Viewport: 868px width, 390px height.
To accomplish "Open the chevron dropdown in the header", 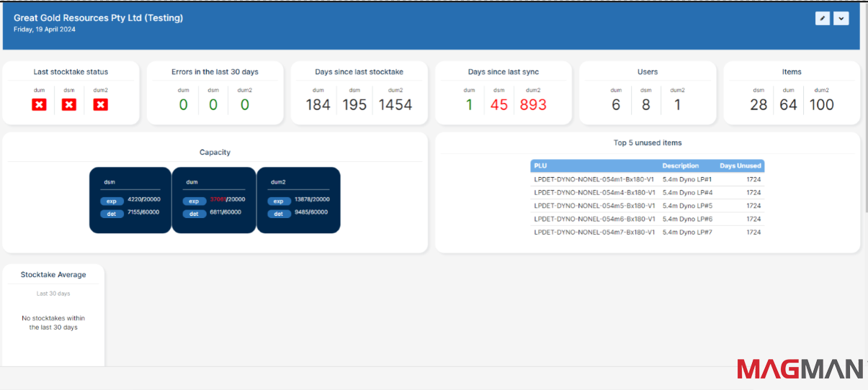I will tap(841, 19).
